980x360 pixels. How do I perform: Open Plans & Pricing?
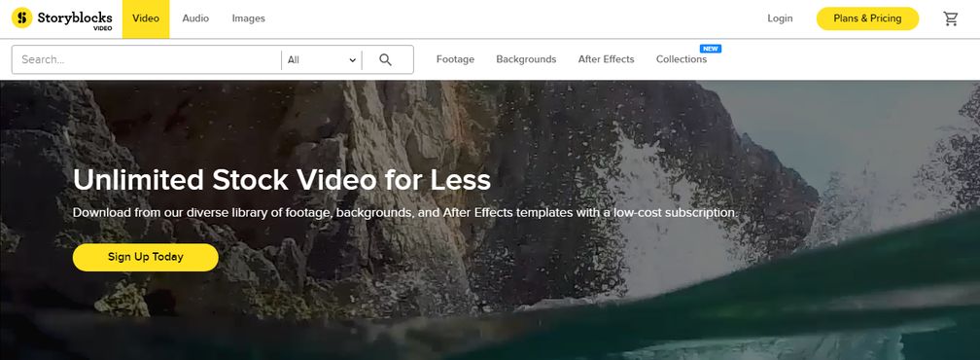pos(867,18)
